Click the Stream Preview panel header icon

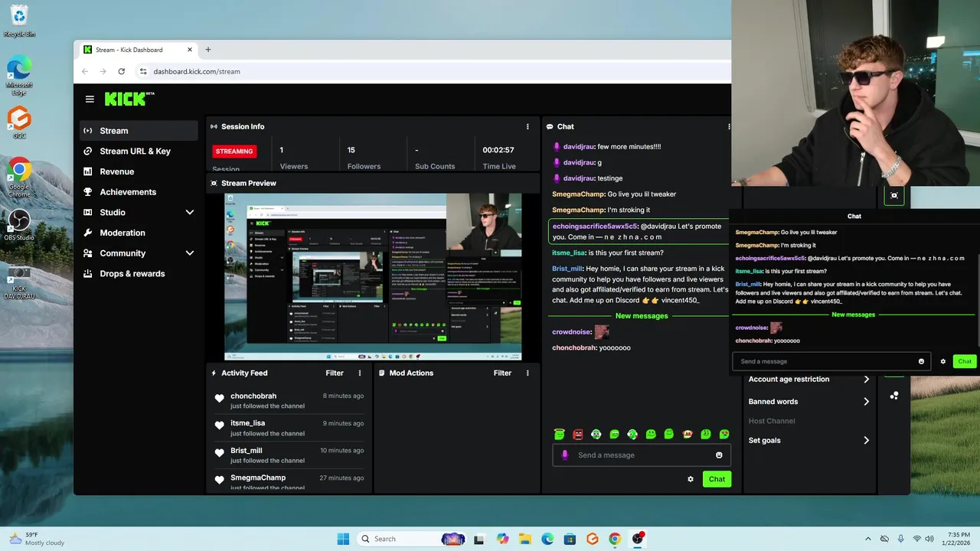pyautogui.click(x=214, y=183)
